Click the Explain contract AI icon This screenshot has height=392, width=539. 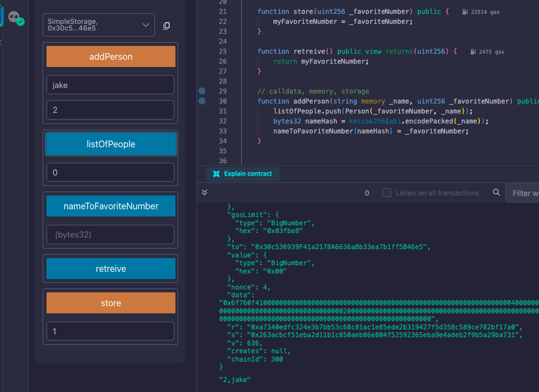(x=216, y=174)
